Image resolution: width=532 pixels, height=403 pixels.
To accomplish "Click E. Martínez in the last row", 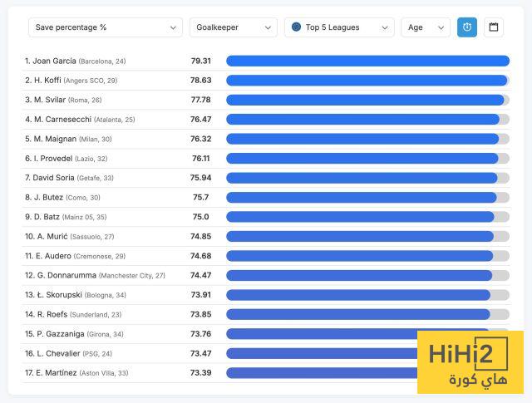I will pyautogui.click(x=57, y=372).
